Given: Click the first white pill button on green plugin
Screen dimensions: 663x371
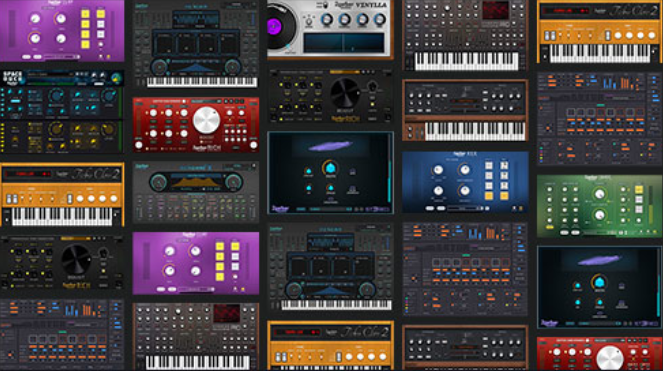Looking at the screenshot, I should point(564,233).
